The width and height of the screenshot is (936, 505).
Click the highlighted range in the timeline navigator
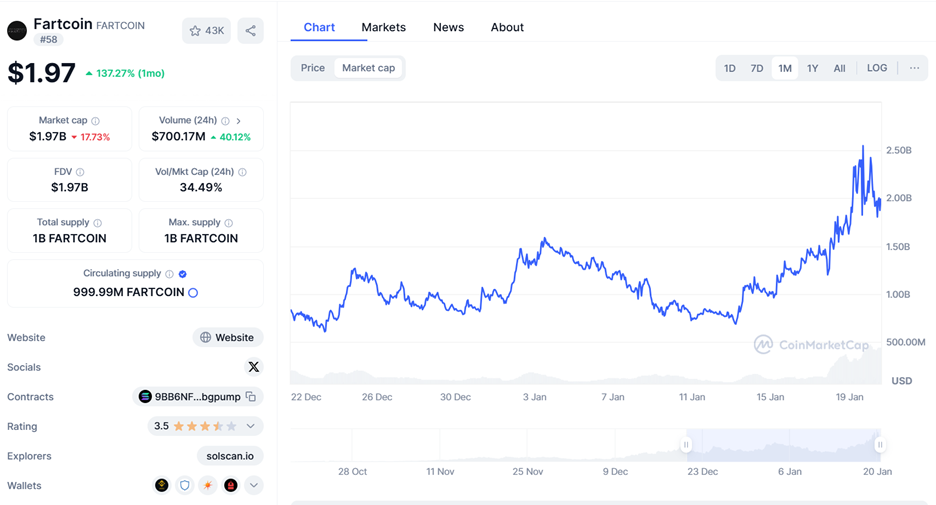(783, 445)
